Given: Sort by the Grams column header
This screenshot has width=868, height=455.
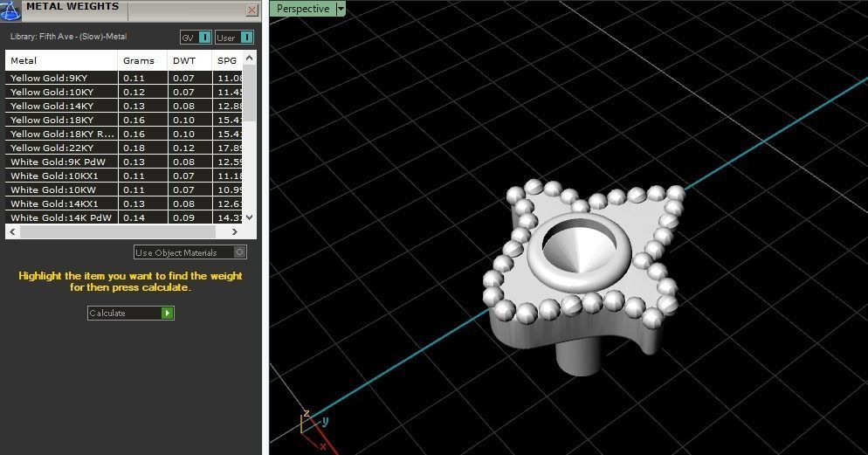Looking at the screenshot, I should pyautogui.click(x=143, y=60).
